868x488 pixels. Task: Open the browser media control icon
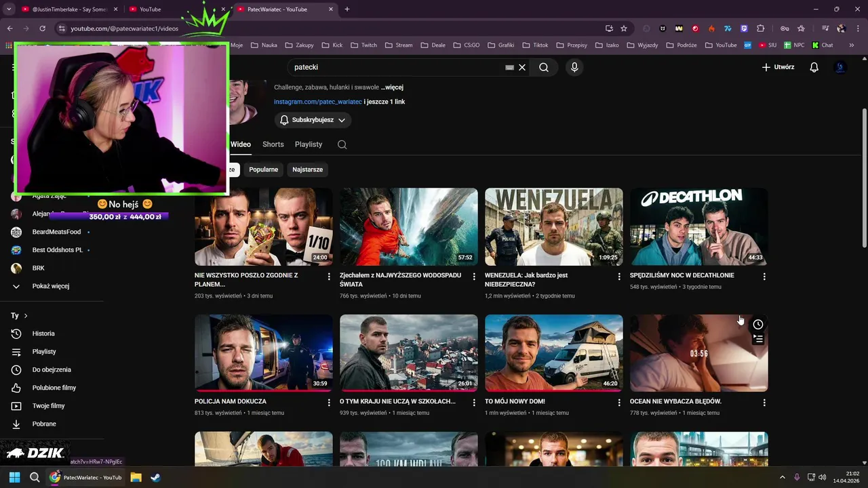(825, 28)
